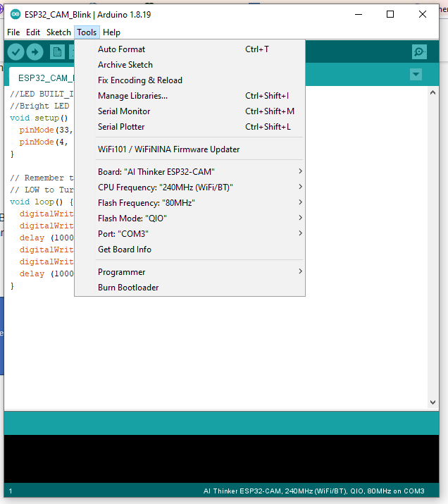Click the New sketch toolbar icon

[57, 51]
